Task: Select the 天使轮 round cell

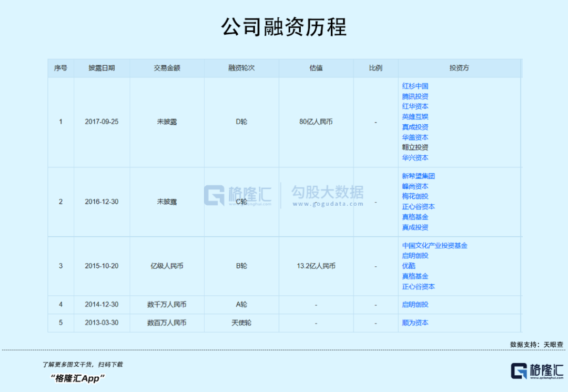Action: (x=241, y=323)
